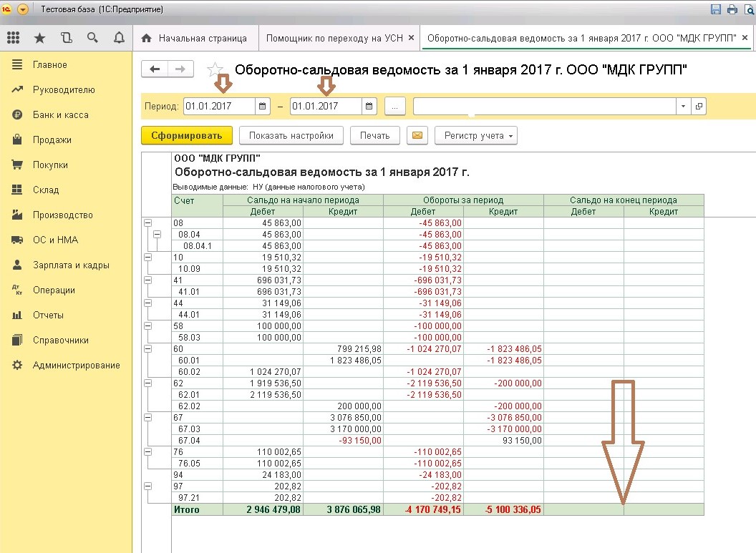Close the Помощник по переходу на УСН tab
Screen dimensions: 756x553
pos(411,38)
